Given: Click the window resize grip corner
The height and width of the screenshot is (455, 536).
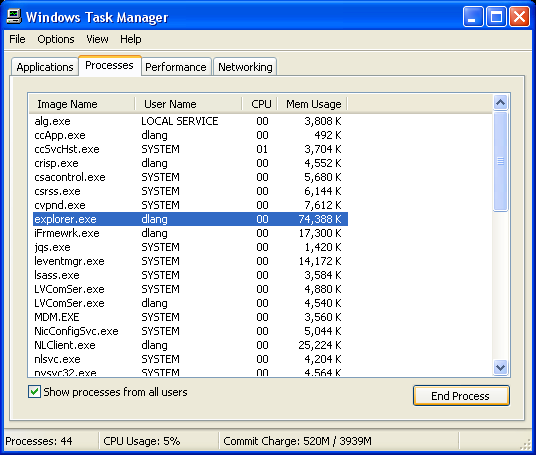Looking at the screenshot, I should coord(525,444).
